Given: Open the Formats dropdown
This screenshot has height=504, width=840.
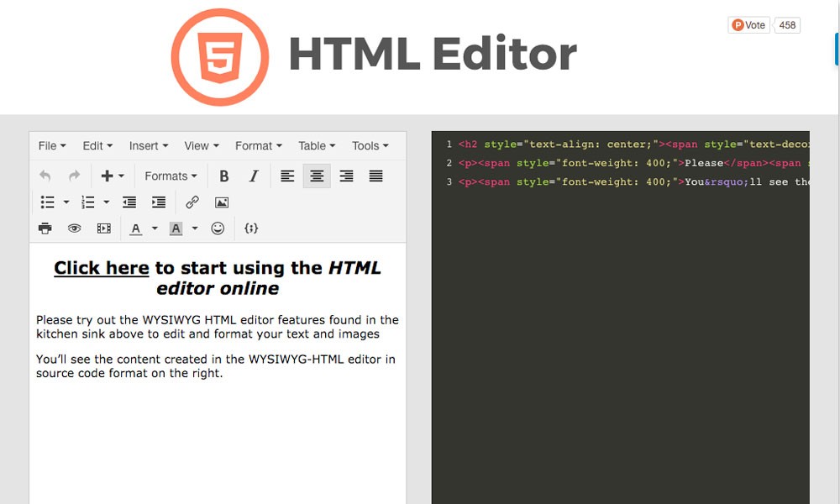Looking at the screenshot, I should pyautogui.click(x=171, y=176).
